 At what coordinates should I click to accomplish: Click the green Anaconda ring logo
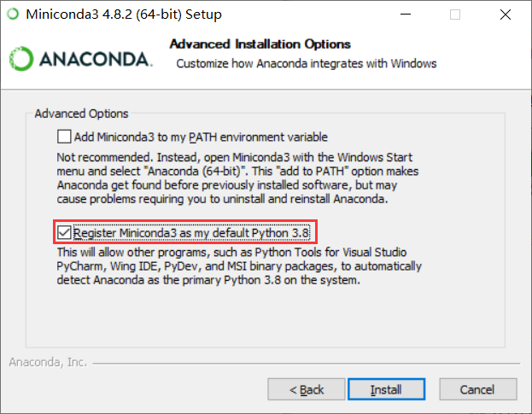tap(22, 57)
